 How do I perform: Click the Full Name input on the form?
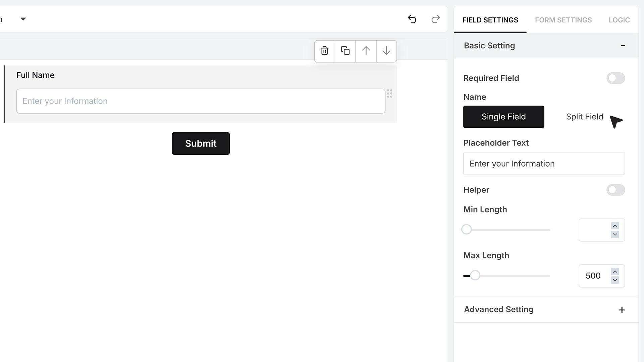pyautogui.click(x=201, y=101)
